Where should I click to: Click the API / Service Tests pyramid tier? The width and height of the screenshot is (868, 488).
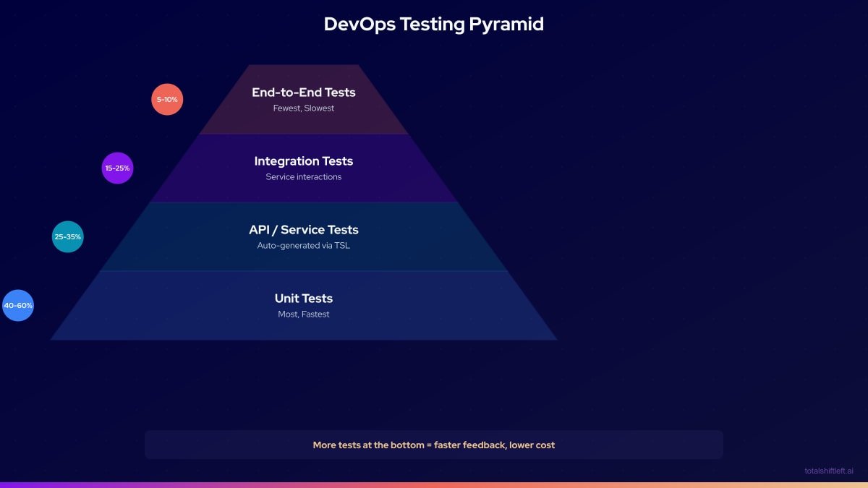pos(303,236)
